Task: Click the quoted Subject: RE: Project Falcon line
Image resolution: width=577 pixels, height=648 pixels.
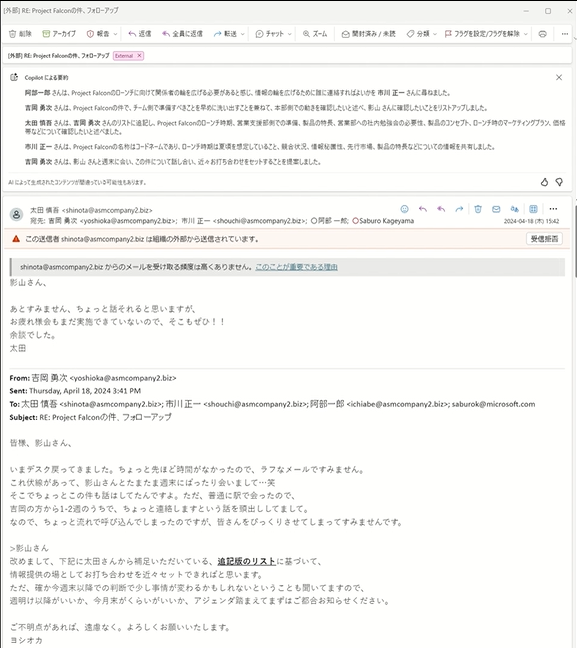Action: [x=91, y=417]
